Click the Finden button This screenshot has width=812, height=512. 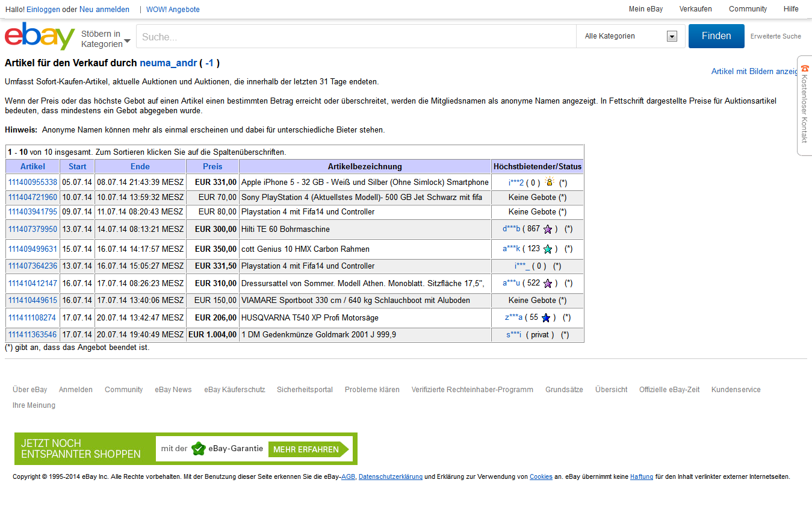pyautogui.click(x=716, y=36)
